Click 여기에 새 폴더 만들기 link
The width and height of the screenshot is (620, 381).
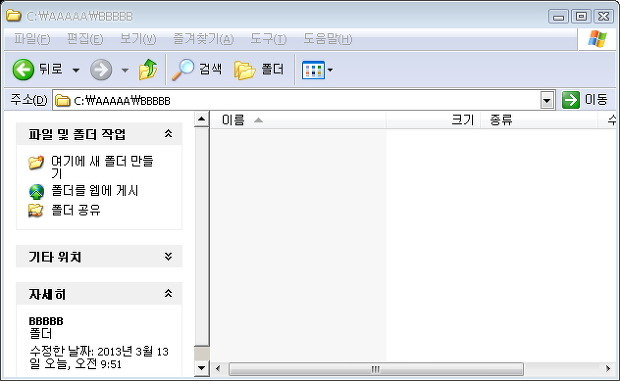pyautogui.click(x=102, y=167)
